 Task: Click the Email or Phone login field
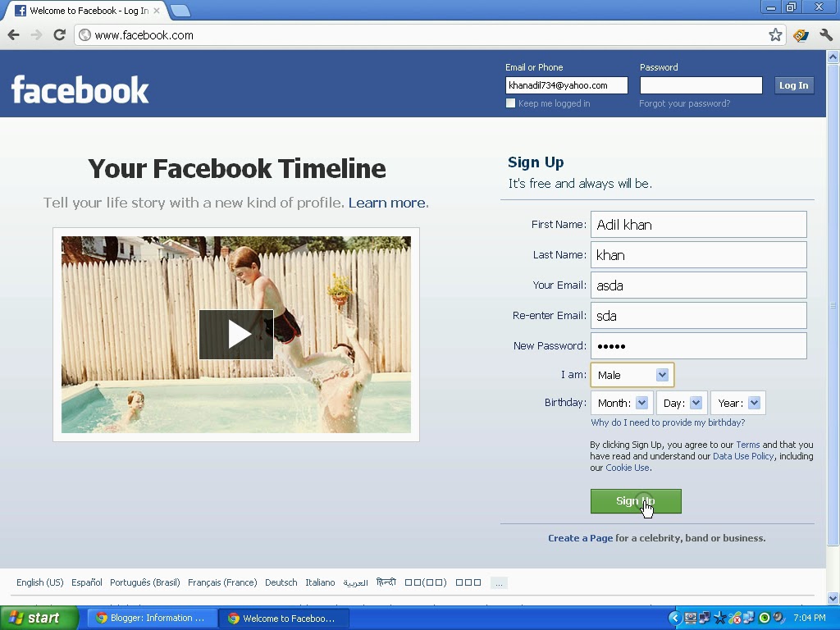566,85
